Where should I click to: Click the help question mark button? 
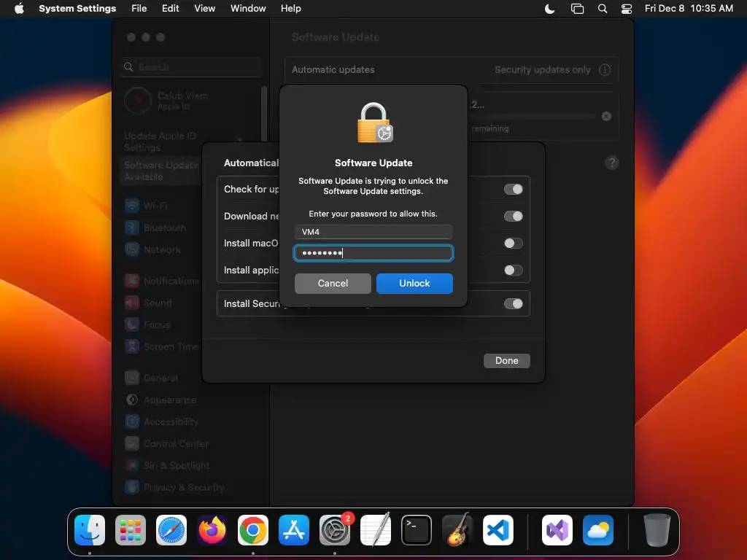pos(612,163)
